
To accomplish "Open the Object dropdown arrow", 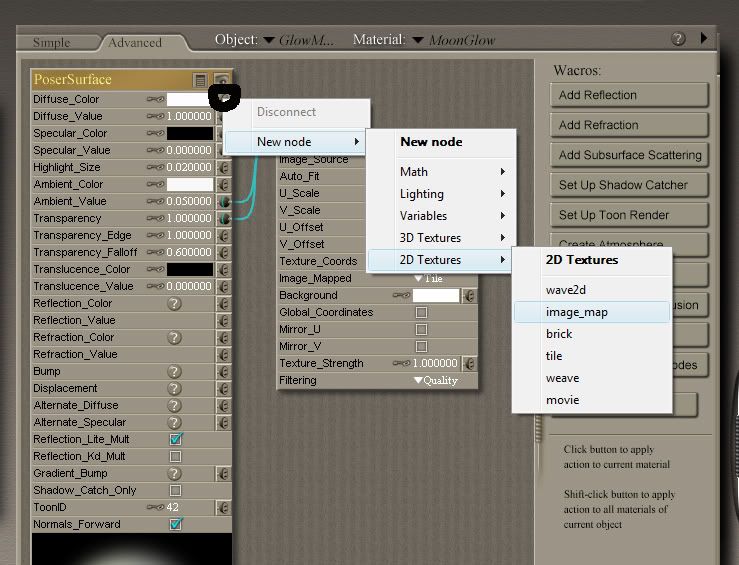I will coord(268,41).
